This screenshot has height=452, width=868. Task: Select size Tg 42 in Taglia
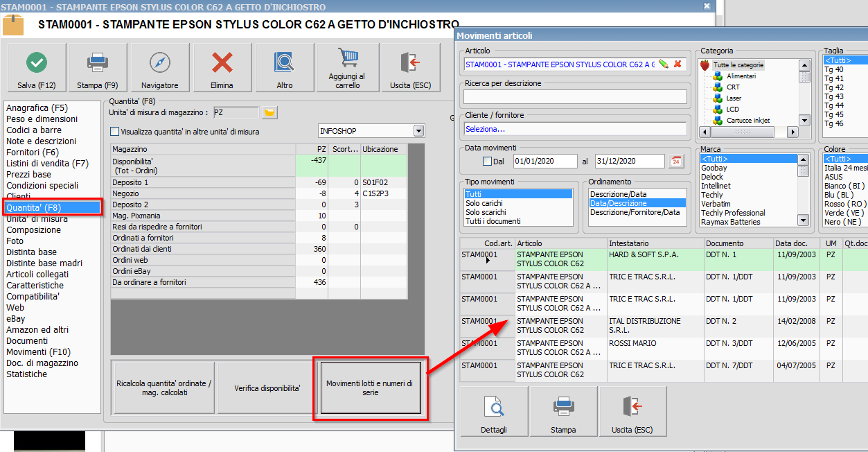tap(834, 87)
